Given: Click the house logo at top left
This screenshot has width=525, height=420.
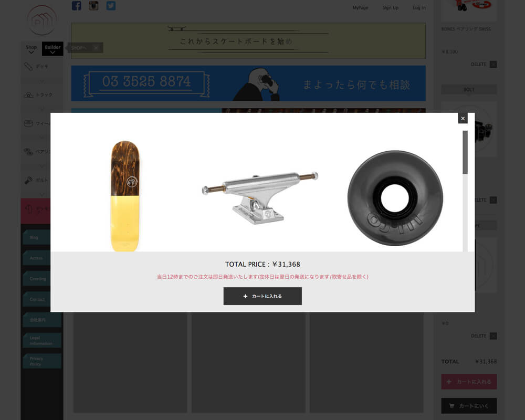Looking at the screenshot, I should click(x=42, y=20).
